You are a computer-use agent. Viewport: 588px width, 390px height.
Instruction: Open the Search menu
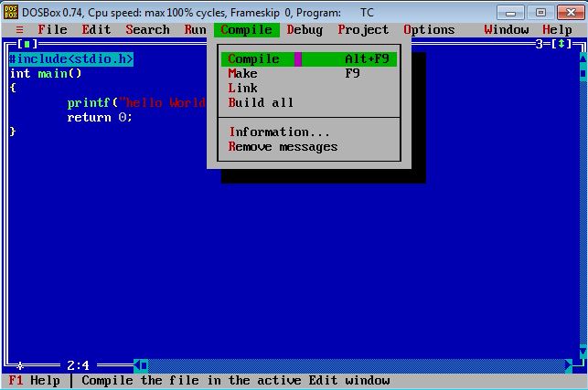click(148, 30)
